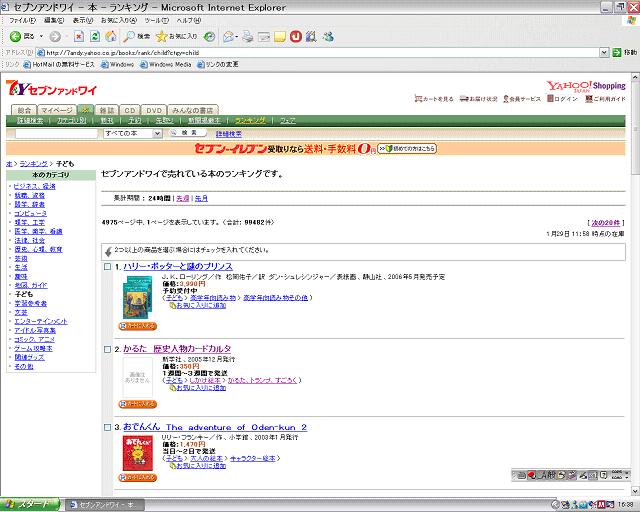Go to 次の20件 next results link

pyautogui.click(x=605, y=223)
